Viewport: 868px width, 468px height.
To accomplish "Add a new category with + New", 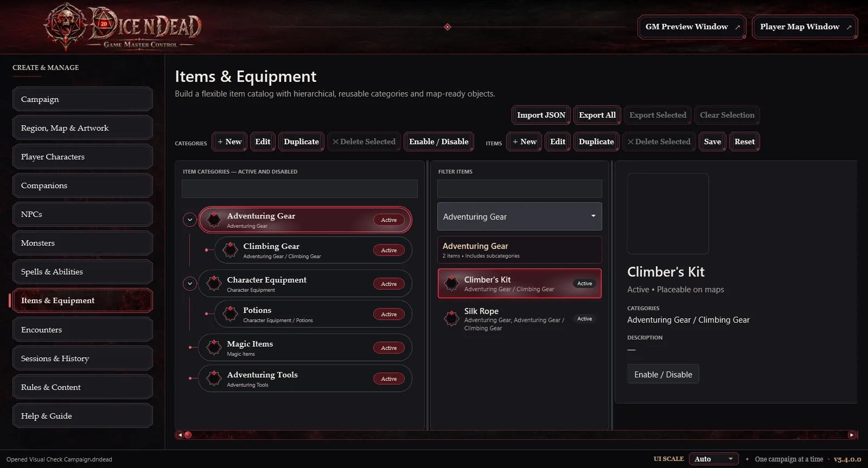I will 229,142.
